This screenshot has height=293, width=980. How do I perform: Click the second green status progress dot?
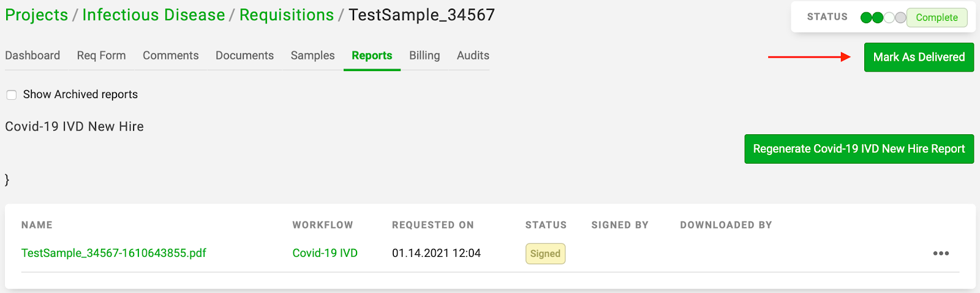[877, 18]
